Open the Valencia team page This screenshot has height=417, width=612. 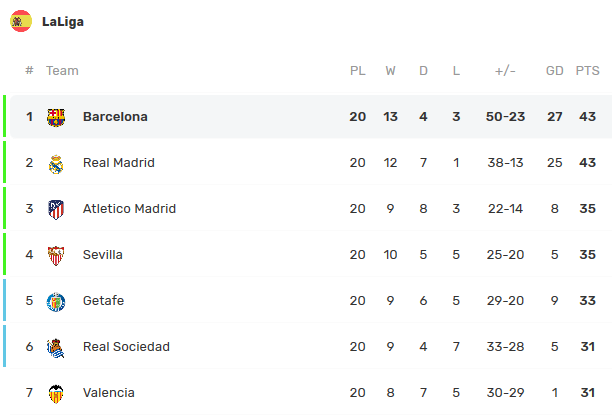109,393
